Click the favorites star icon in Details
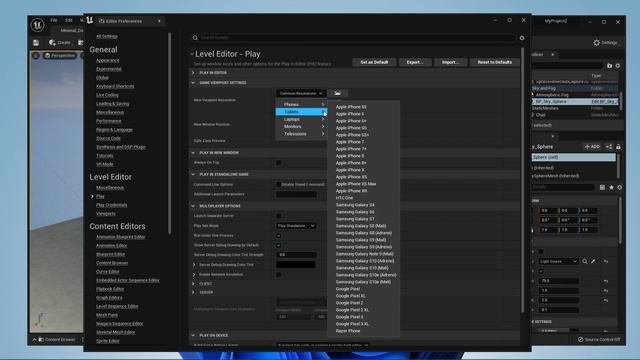This screenshot has height=360, width=640. (x=611, y=187)
